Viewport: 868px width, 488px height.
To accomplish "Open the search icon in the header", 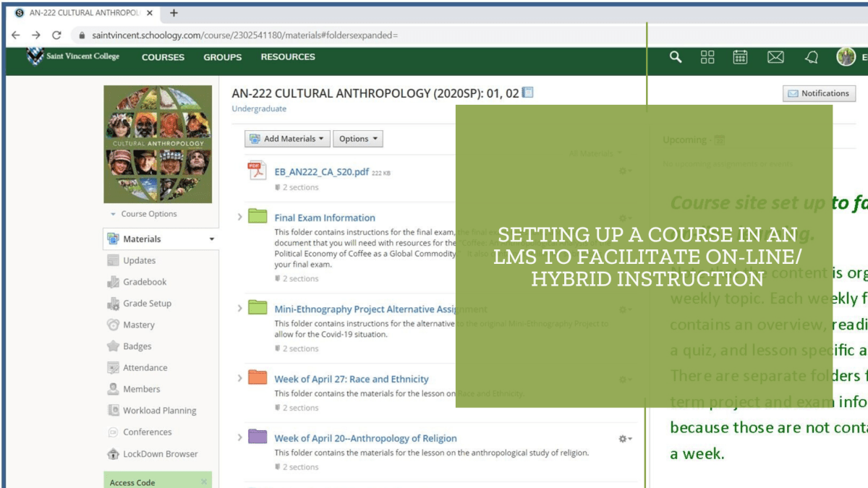I will 675,56.
